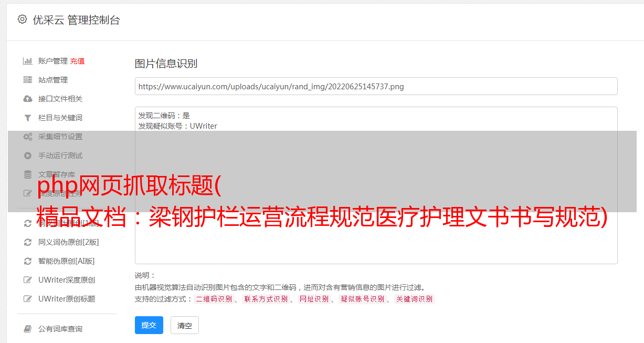
Task: Open 文章暂存库 database icon
Action: click(x=28, y=174)
